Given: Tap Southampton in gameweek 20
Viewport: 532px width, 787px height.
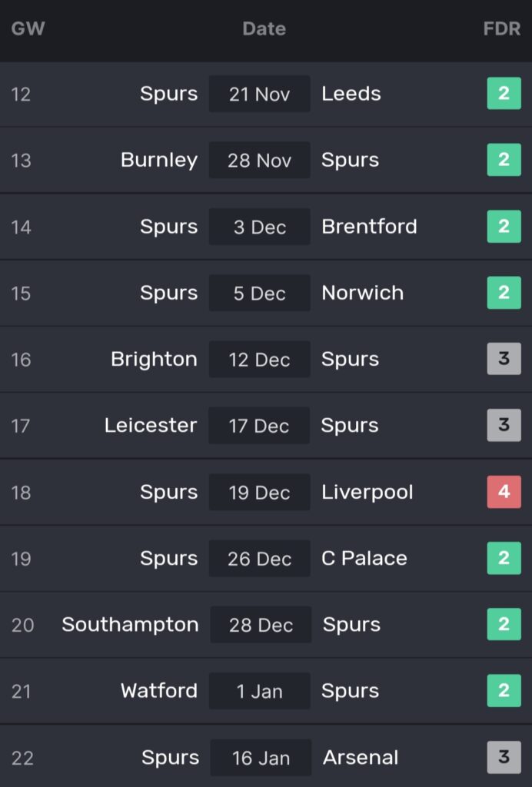Looking at the screenshot, I should point(130,625).
